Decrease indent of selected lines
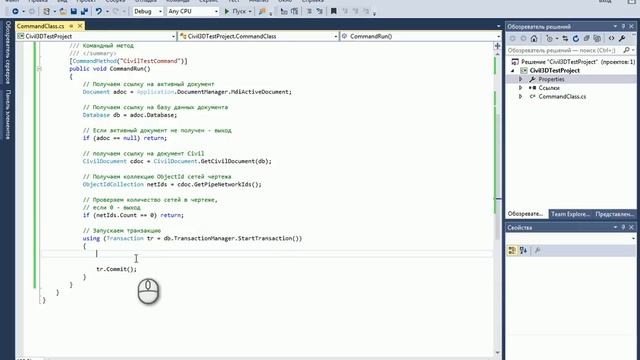The width and height of the screenshot is (640, 360). pyautogui.click(x=284, y=11)
